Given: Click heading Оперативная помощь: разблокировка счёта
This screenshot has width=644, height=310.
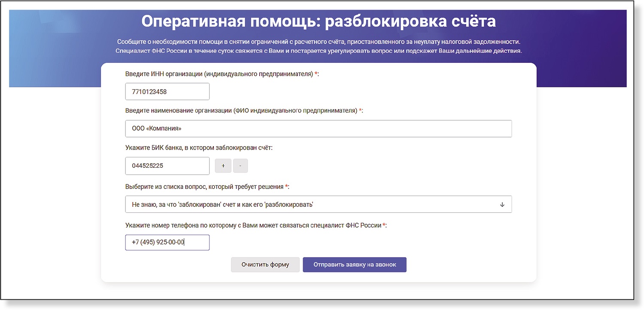Looking at the screenshot, I should coord(319,21).
